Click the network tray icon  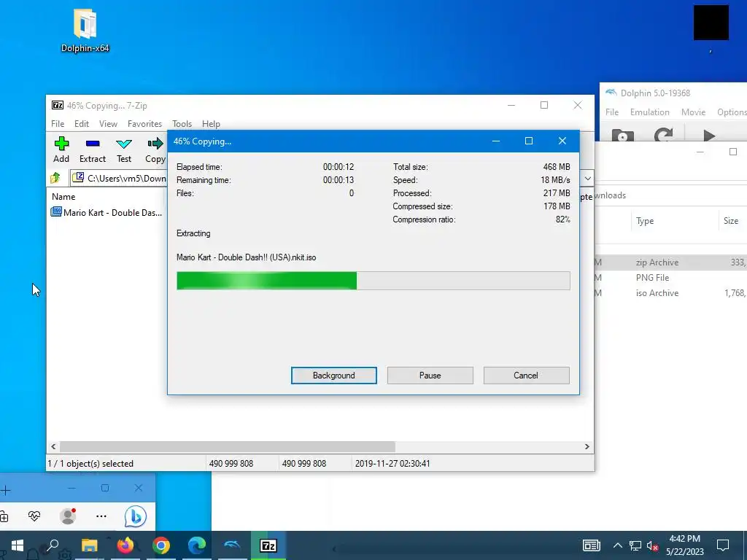pyautogui.click(x=635, y=545)
